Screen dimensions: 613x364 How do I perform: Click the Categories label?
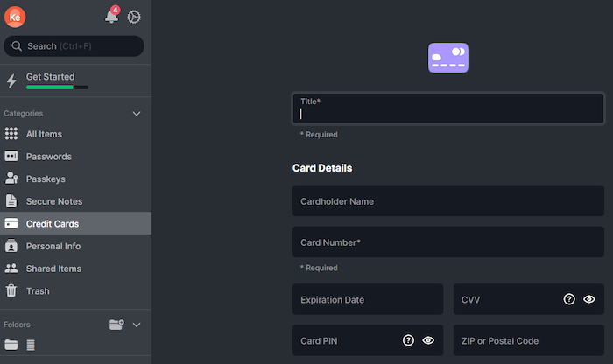tap(24, 114)
